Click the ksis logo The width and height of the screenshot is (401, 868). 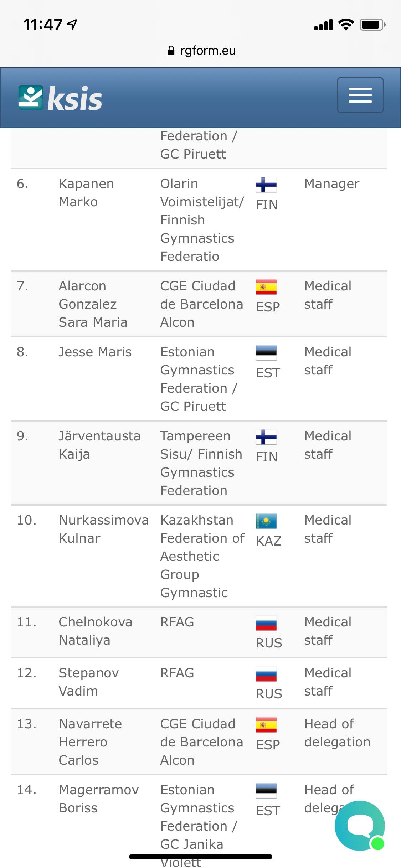[x=60, y=98]
